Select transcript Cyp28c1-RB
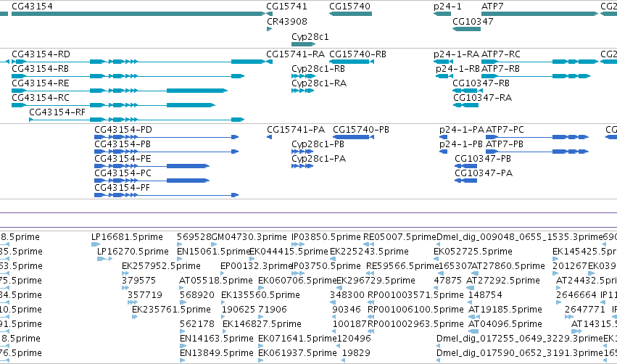Screen dimensions: 617x364 coord(303,76)
